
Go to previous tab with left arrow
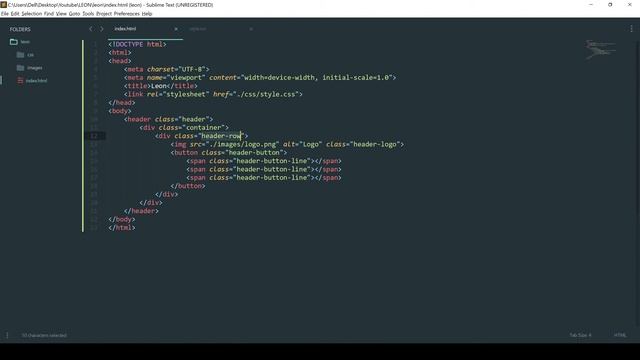coord(91,29)
